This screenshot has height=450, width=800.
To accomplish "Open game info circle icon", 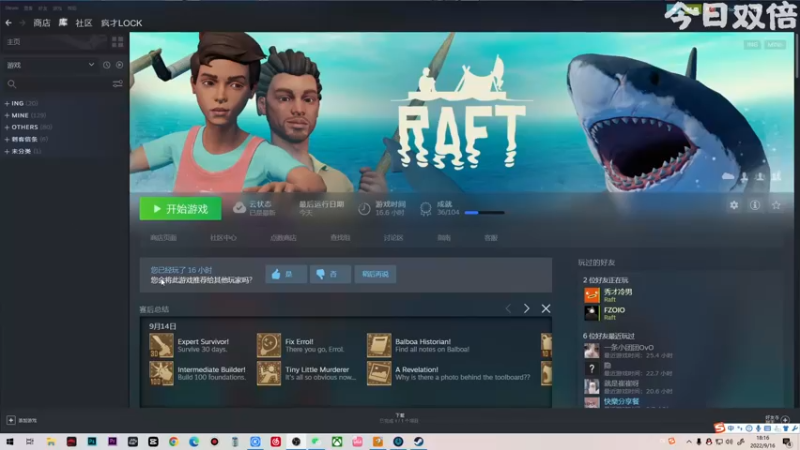I will (x=755, y=205).
